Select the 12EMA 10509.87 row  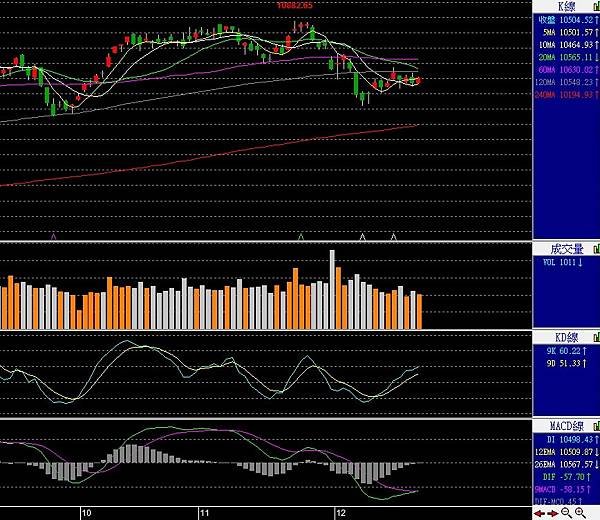click(567, 452)
